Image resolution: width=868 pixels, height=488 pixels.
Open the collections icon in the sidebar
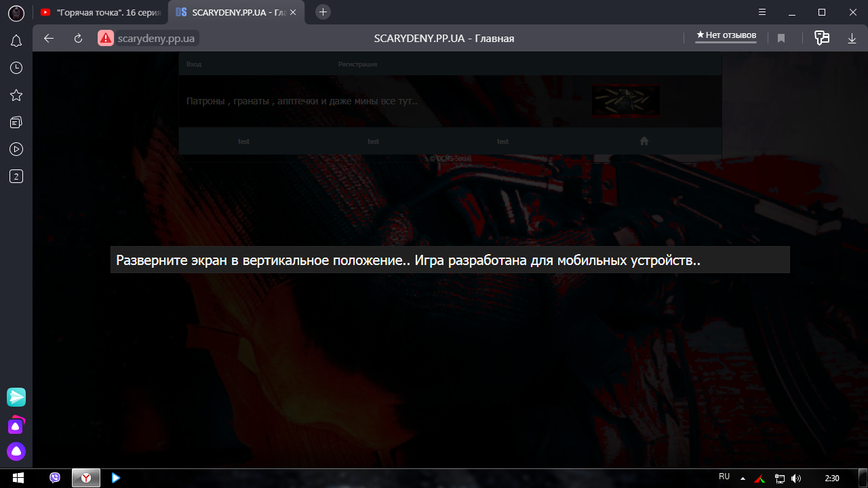coord(16,122)
